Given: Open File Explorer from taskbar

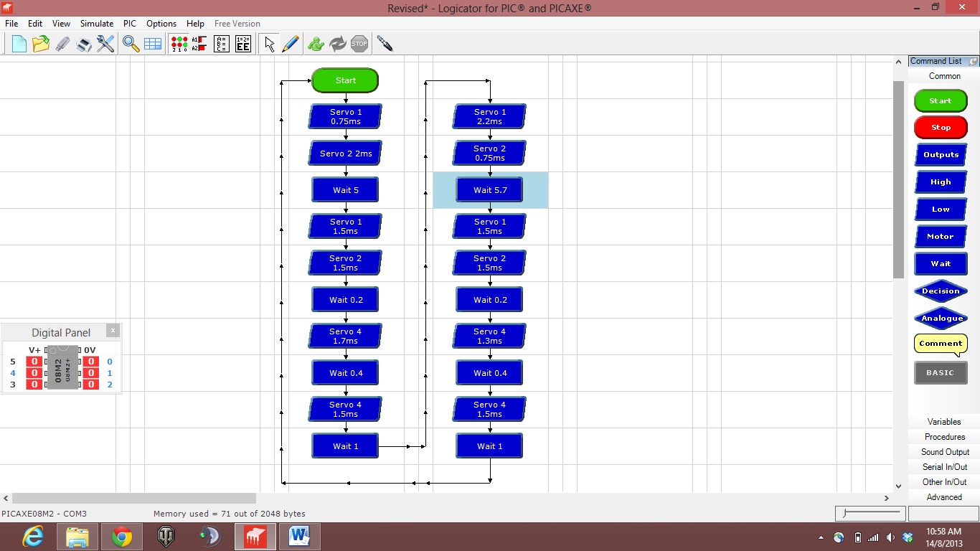Looking at the screenshot, I should (x=77, y=536).
